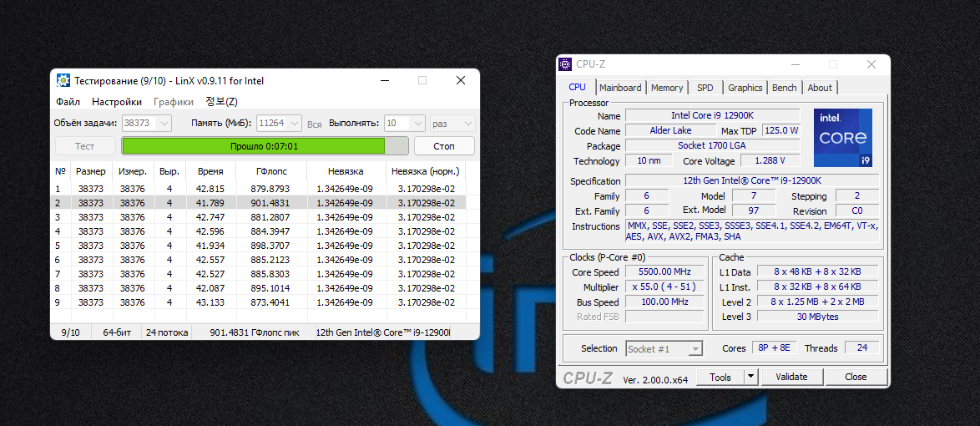Click the Core Voltage value 1.288 V
The image size is (980, 426).
pos(769,160)
